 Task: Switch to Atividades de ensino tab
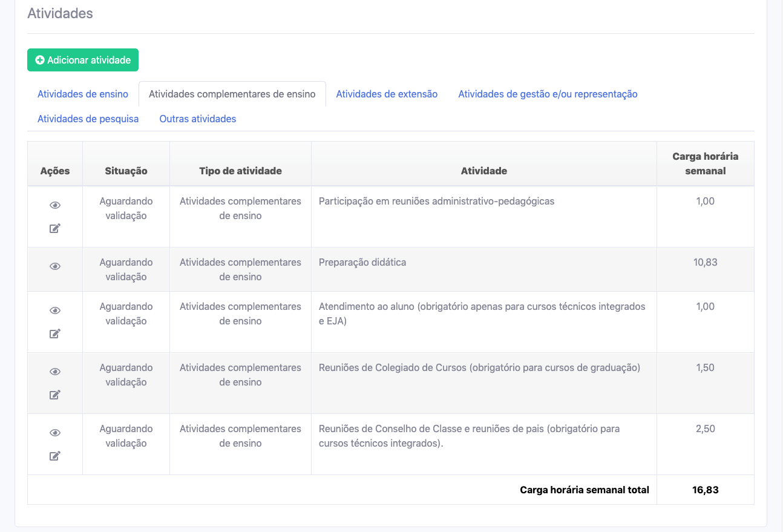[x=83, y=94]
